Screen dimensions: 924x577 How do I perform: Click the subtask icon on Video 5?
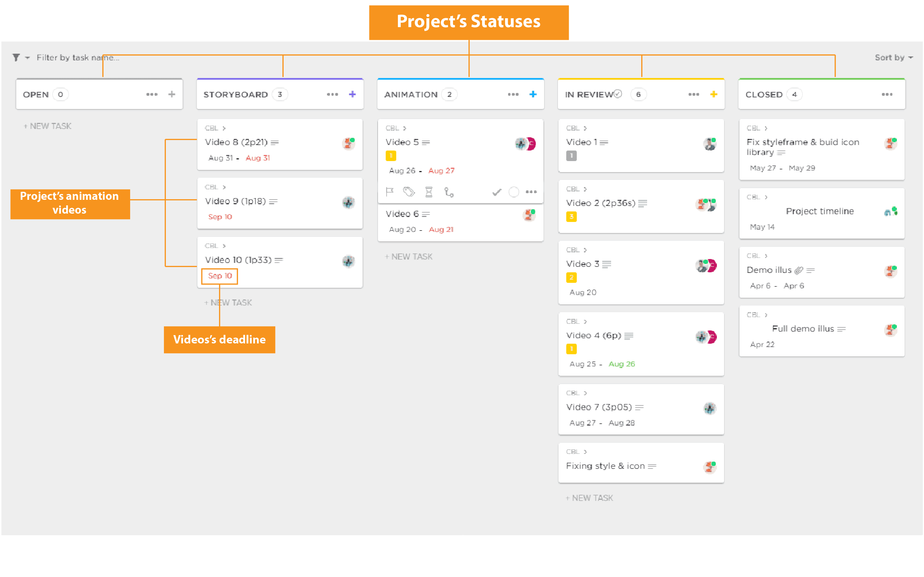(x=449, y=192)
